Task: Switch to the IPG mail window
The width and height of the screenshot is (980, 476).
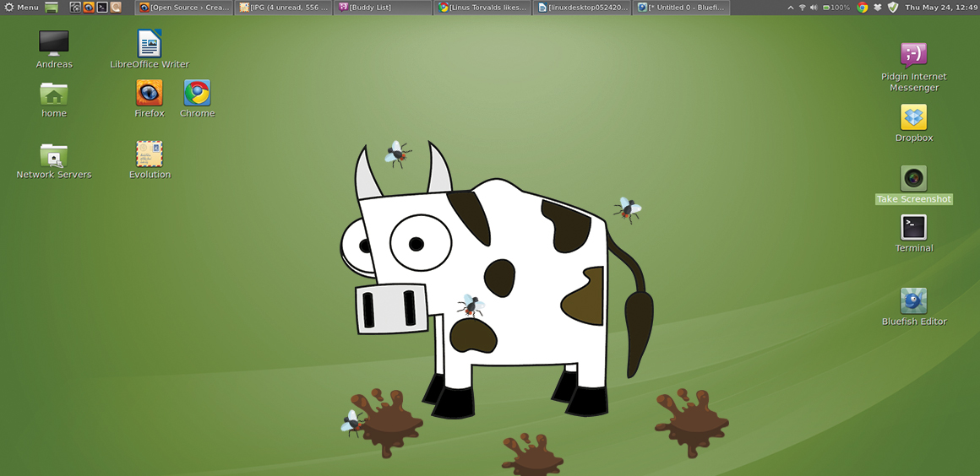Action: pyautogui.click(x=284, y=8)
